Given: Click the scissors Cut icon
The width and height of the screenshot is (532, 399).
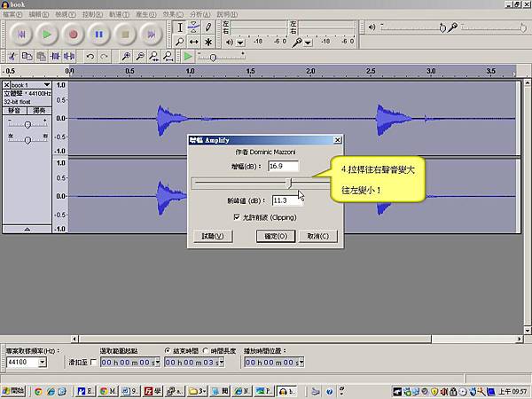Looking at the screenshot, I should 12,57.
